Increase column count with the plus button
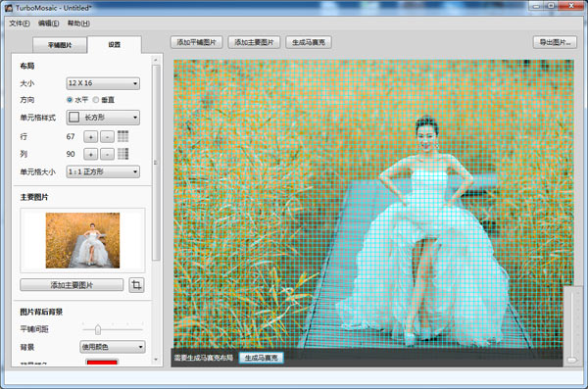 point(91,154)
